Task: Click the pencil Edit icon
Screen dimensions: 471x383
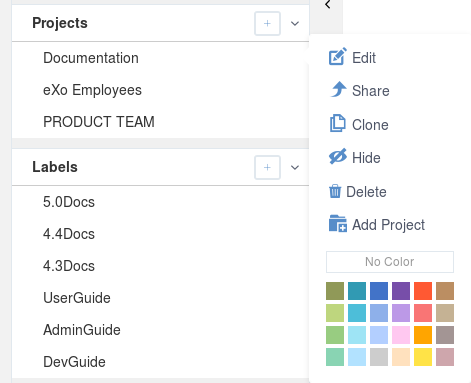Action: [x=338, y=57]
